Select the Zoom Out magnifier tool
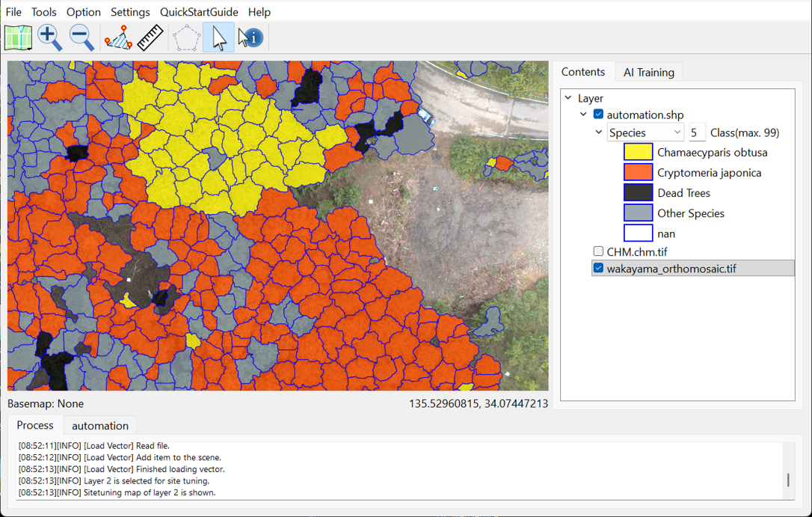 [81, 37]
